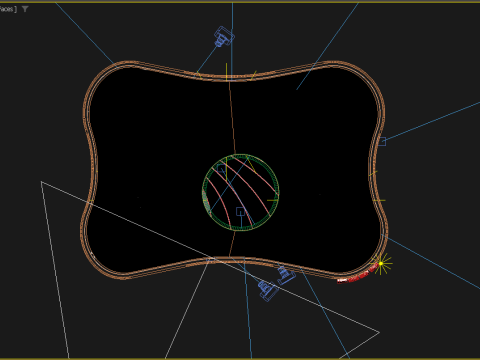Select the square target marker in sphere's upper-left
The height and width of the screenshot is (360, 480).
[221, 169]
